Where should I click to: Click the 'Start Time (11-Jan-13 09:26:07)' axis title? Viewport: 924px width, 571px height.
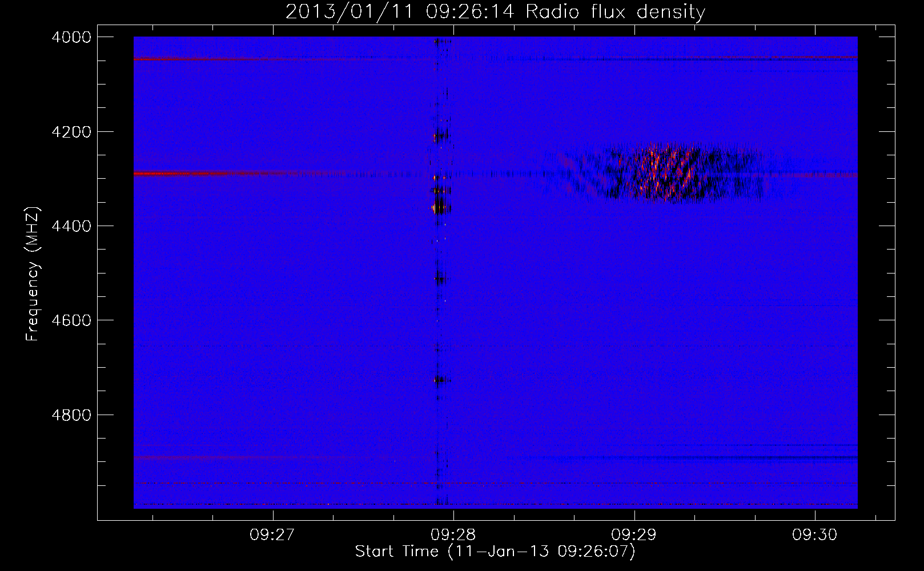pos(495,552)
